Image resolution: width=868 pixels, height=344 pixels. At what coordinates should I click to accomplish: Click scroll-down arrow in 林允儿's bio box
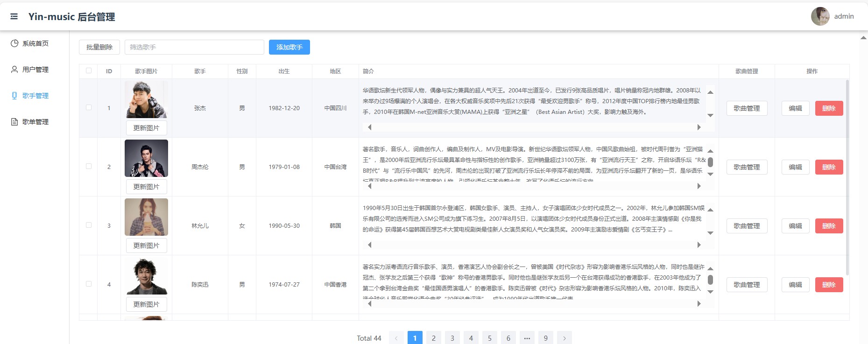click(710, 233)
